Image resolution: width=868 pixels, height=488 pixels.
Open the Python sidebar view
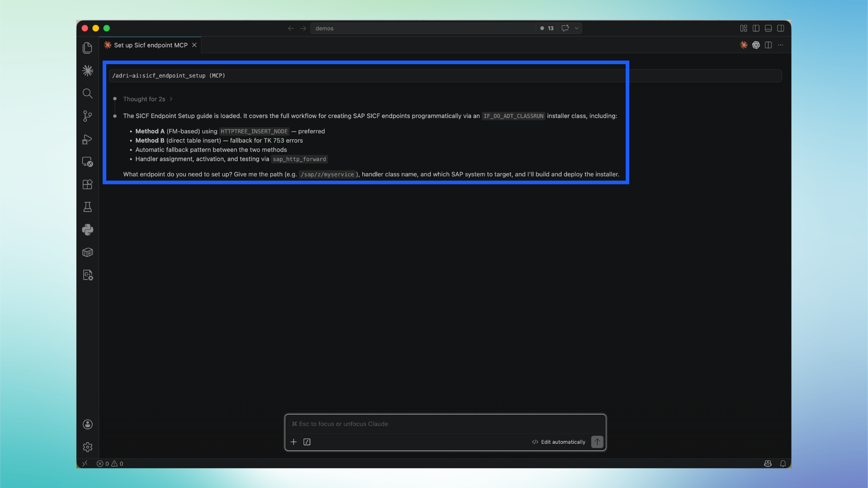(87, 230)
